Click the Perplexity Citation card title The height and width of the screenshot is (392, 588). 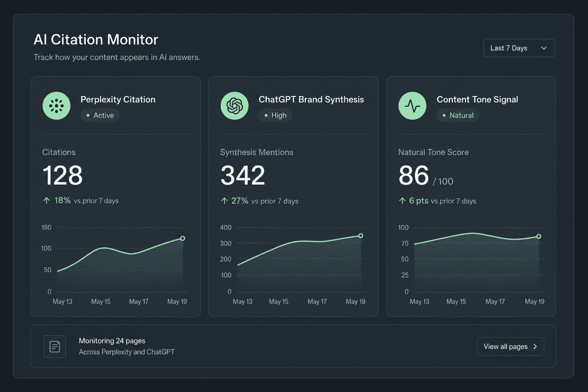pyautogui.click(x=118, y=99)
